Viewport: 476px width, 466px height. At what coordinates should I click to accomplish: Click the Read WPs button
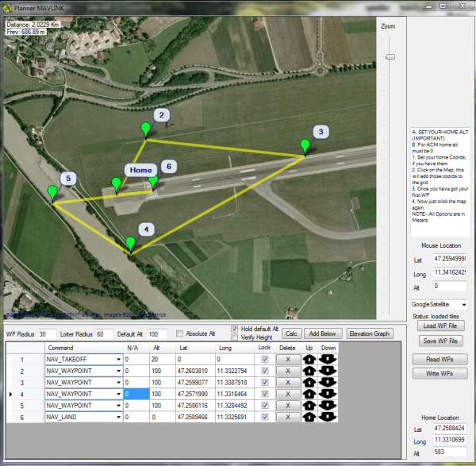[440, 360]
